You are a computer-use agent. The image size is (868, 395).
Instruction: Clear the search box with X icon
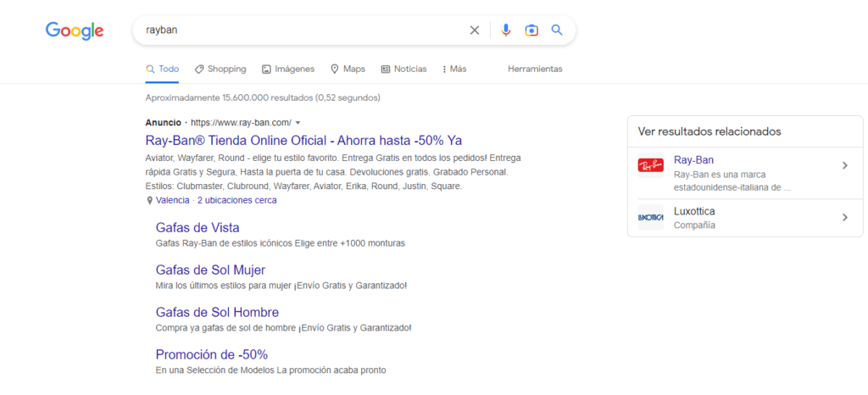(475, 31)
